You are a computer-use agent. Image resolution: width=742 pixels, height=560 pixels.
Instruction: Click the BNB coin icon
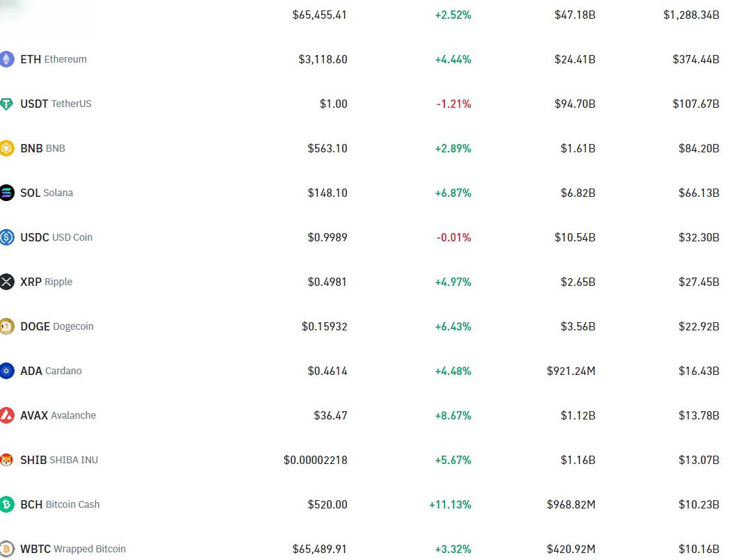point(7,148)
